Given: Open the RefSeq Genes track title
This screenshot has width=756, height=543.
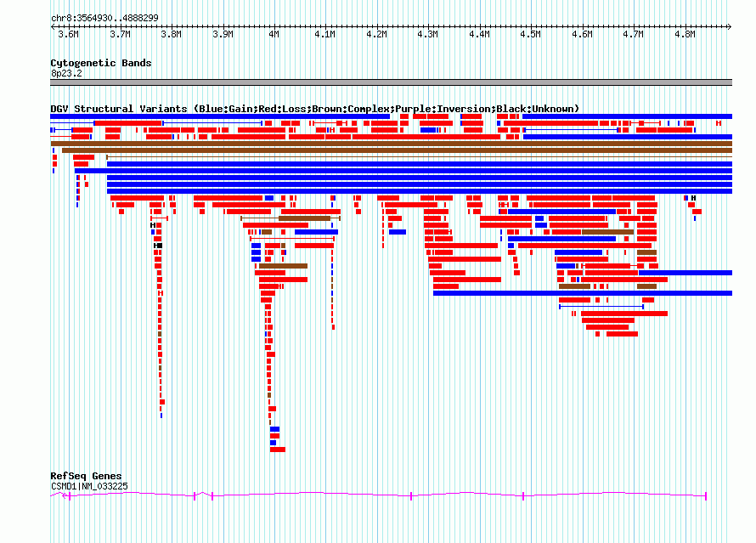Looking at the screenshot, I should coord(86,476).
